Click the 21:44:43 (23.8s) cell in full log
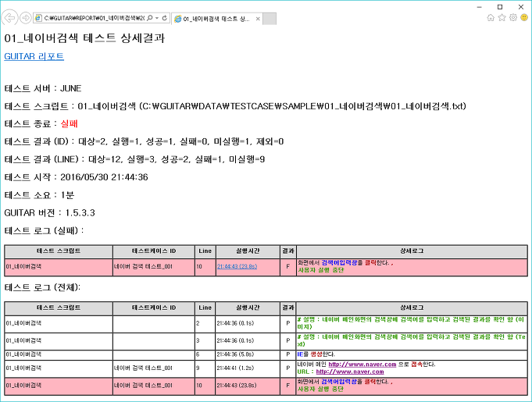 248,386
